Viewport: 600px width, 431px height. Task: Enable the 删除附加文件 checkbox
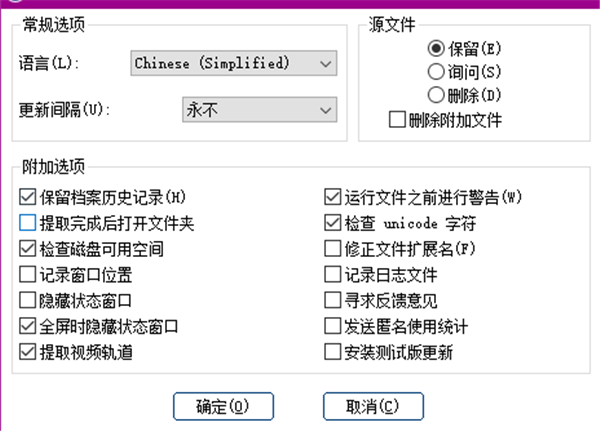click(x=397, y=120)
